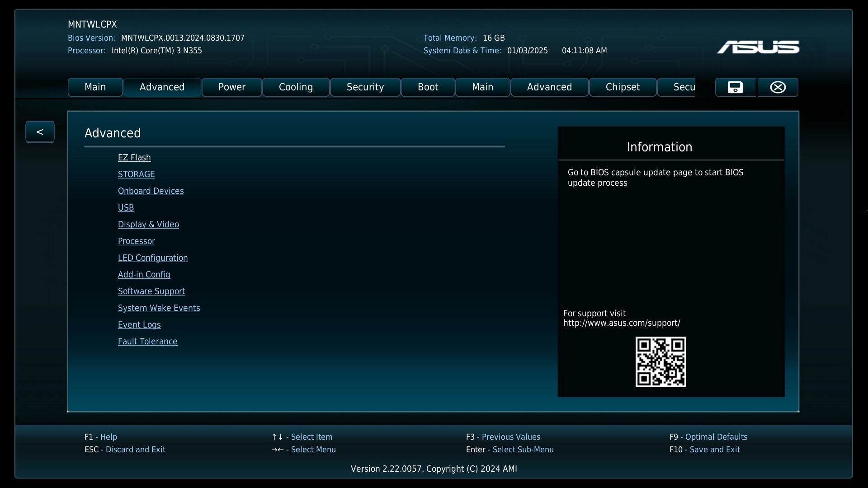The height and width of the screenshot is (488, 868).
Task: Open the USB configuration link
Action: tap(126, 208)
